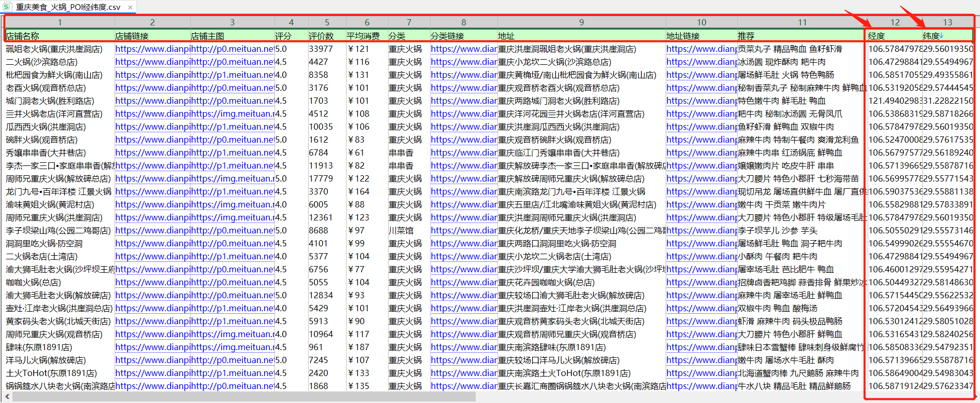The image size is (980, 403).
Task: Select longitude cell starting 121.4940298
Action: coord(895,101)
